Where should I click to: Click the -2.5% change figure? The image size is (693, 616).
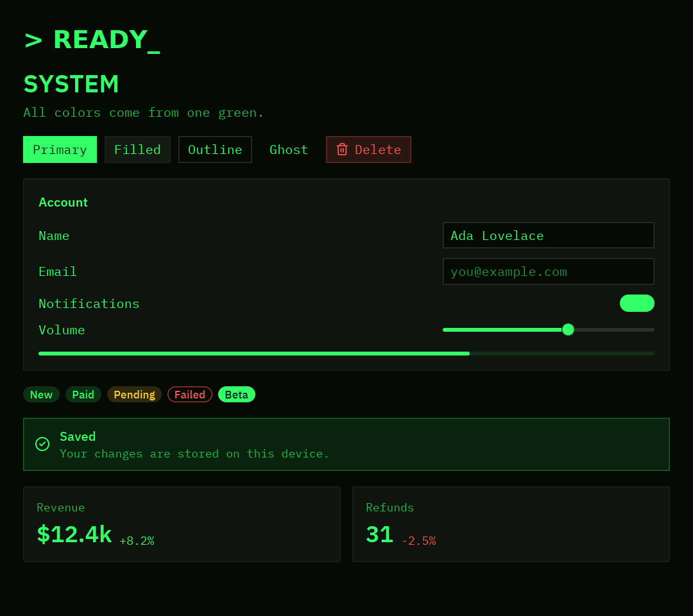[418, 541]
